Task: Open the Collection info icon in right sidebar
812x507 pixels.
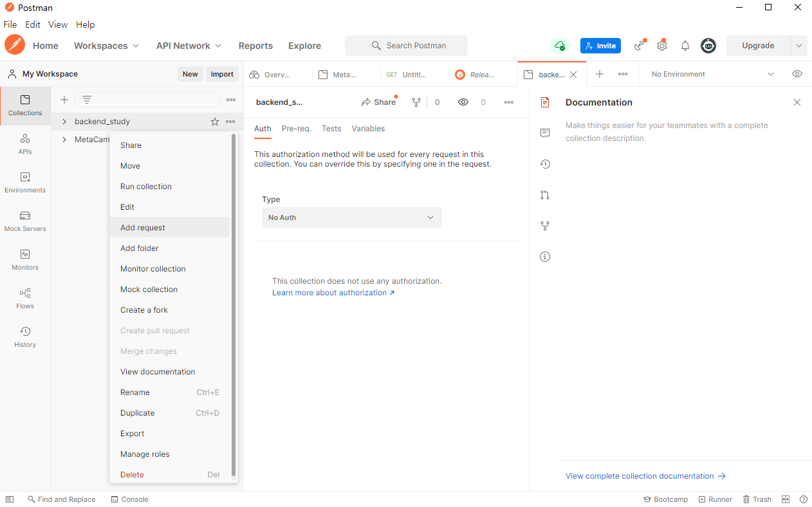Action: [545, 257]
